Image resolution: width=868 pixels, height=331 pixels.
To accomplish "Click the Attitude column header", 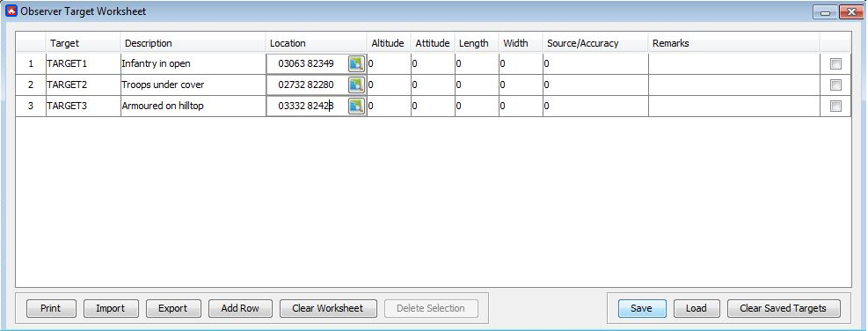I will 433,42.
